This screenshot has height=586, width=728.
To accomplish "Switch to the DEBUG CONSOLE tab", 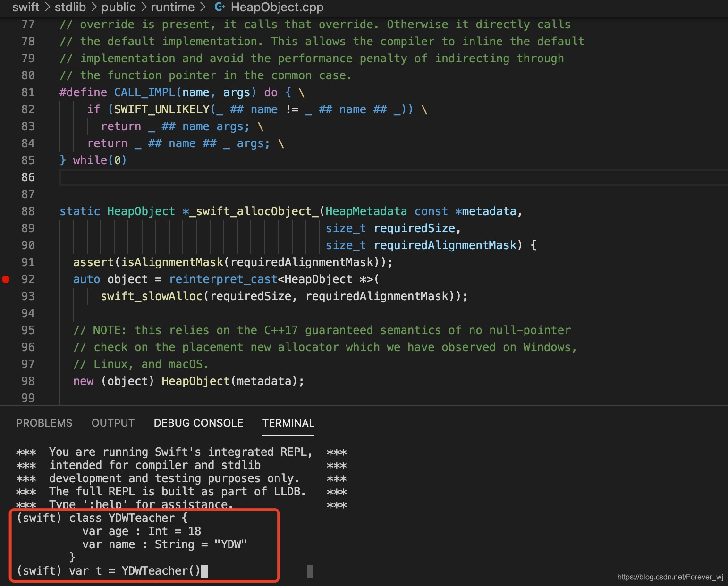I will pyautogui.click(x=198, y=423).
